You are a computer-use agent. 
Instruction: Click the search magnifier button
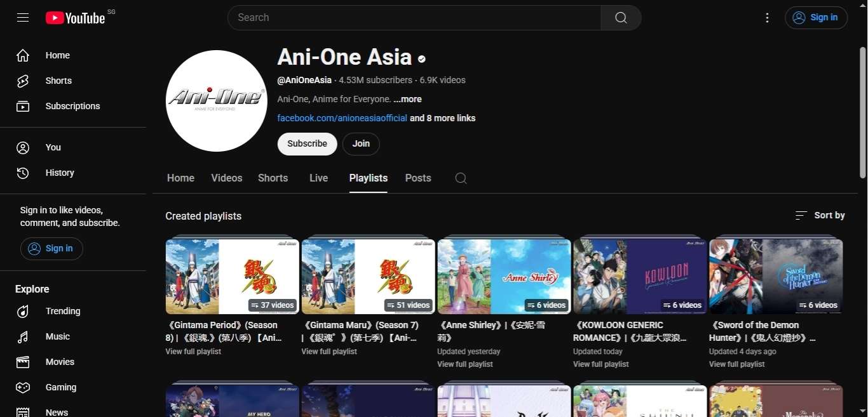[621, 18]
